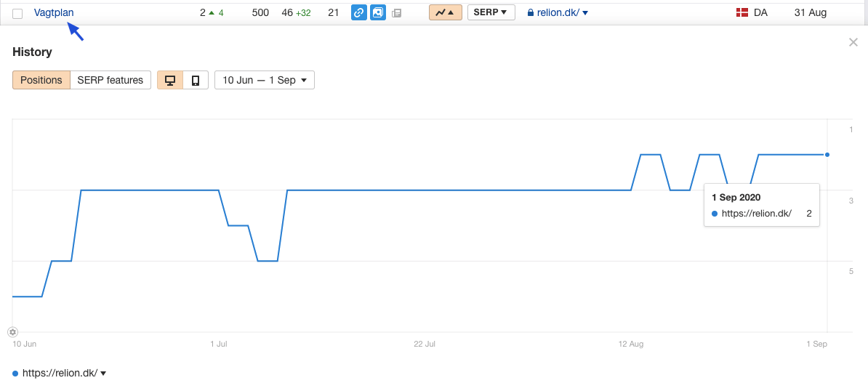The width and height of the screenshot is (868, 383).
Task: Toggle the position history chart button
Action: point(445,12)
